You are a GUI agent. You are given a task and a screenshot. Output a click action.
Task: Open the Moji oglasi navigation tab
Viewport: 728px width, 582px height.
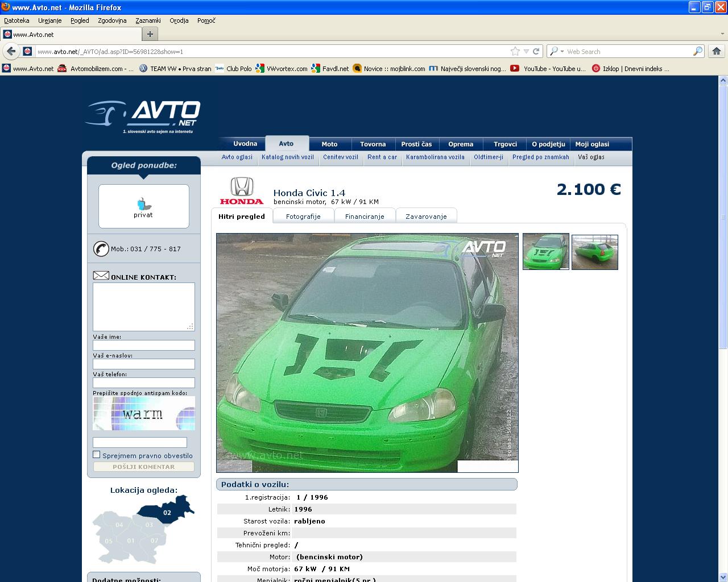point(592,144)
